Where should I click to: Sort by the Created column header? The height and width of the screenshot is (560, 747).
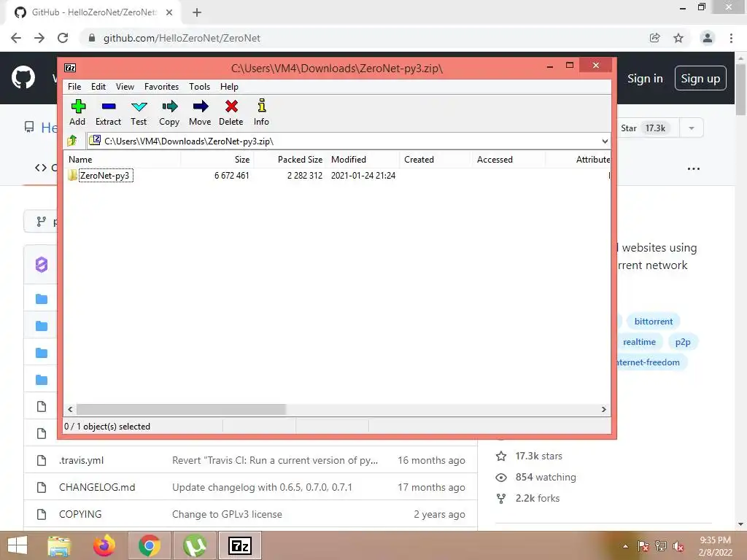(436, 160)
